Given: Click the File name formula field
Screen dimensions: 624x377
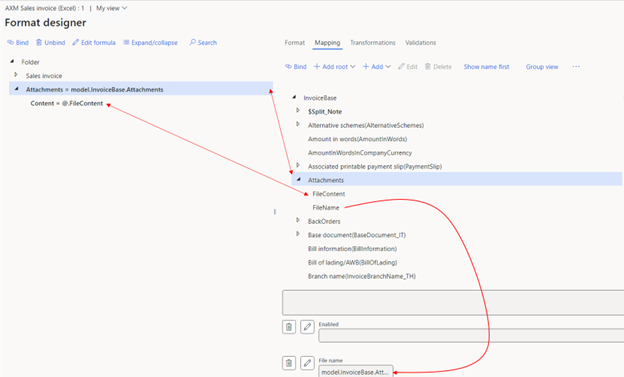Looking at the screenshot, I should (356, 371).
